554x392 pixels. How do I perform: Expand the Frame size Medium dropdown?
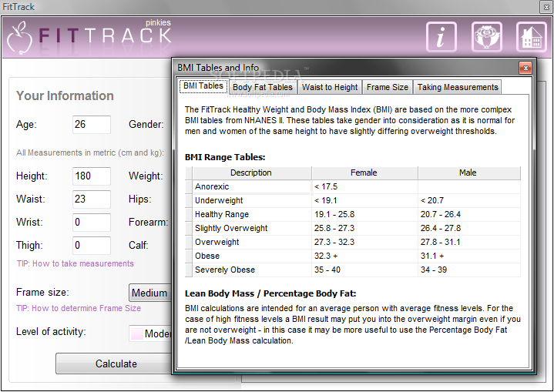[x=150, y=293]
